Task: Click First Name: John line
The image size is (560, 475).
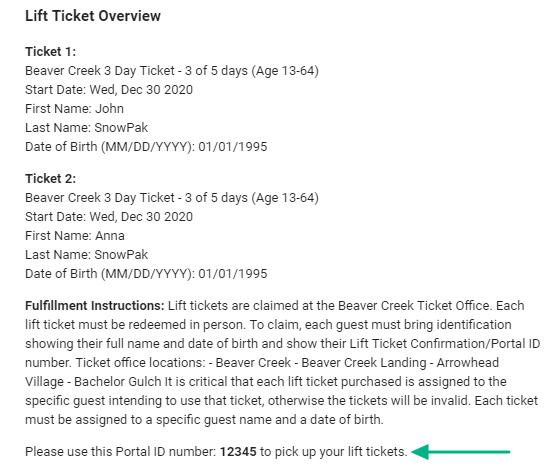Action: click(74, 109)
